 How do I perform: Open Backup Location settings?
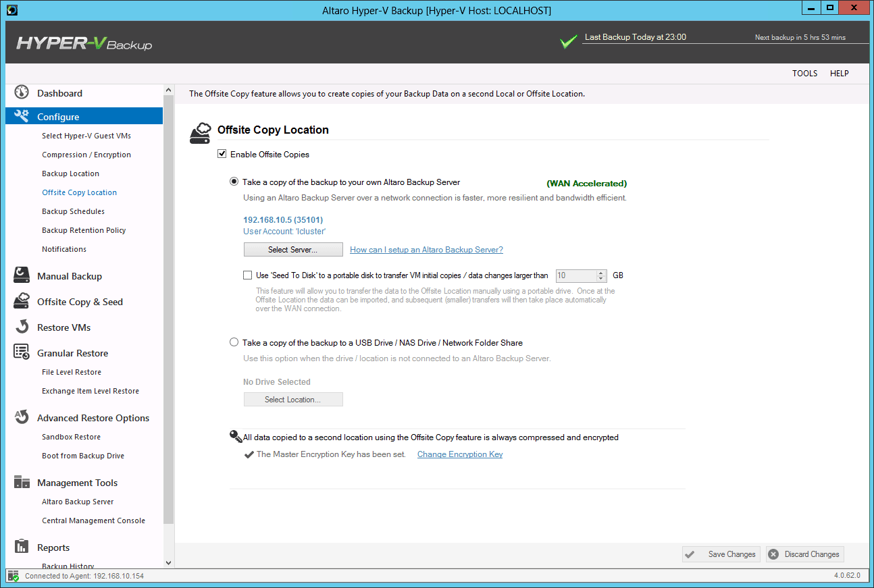click(70, 173)
